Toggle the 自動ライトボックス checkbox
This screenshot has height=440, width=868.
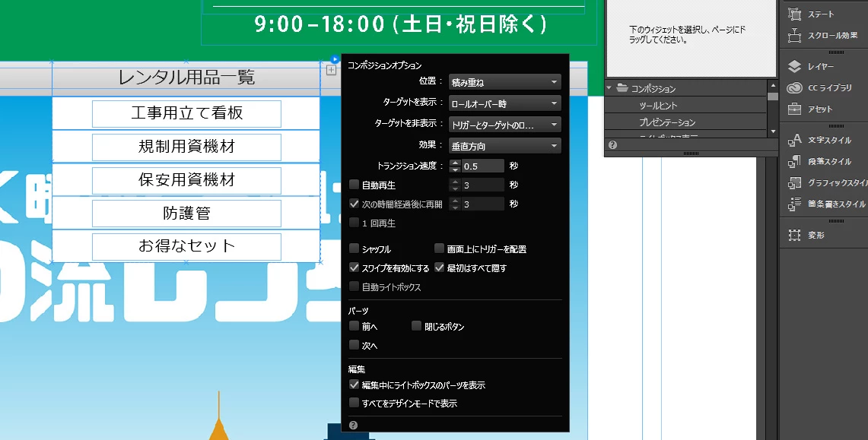[x=355, y=286]
